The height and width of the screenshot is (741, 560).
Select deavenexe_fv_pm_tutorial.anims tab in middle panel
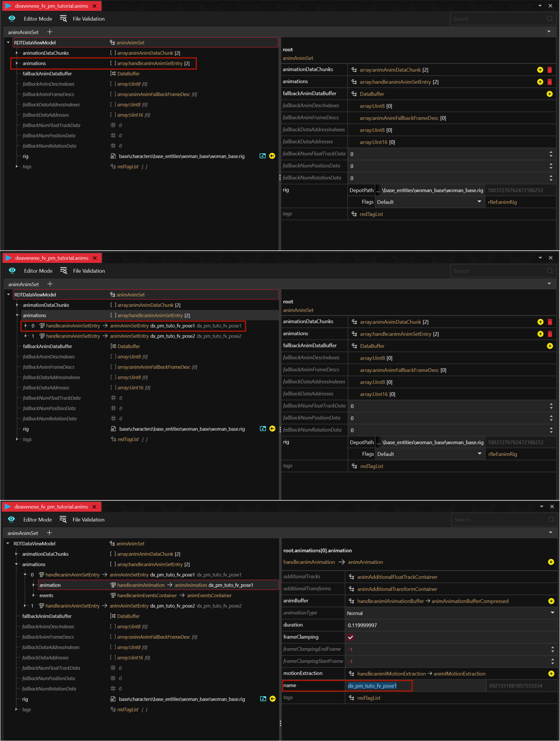(x=52, y=258)
